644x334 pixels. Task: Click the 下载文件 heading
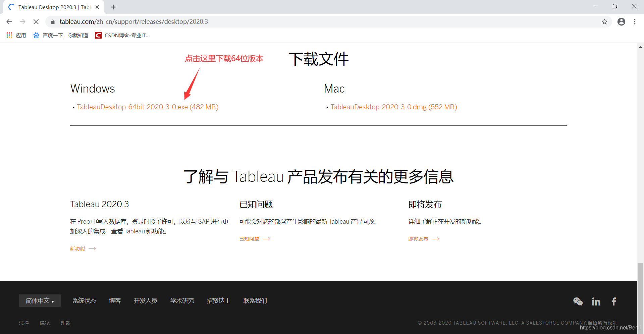(x=319, y=59)
